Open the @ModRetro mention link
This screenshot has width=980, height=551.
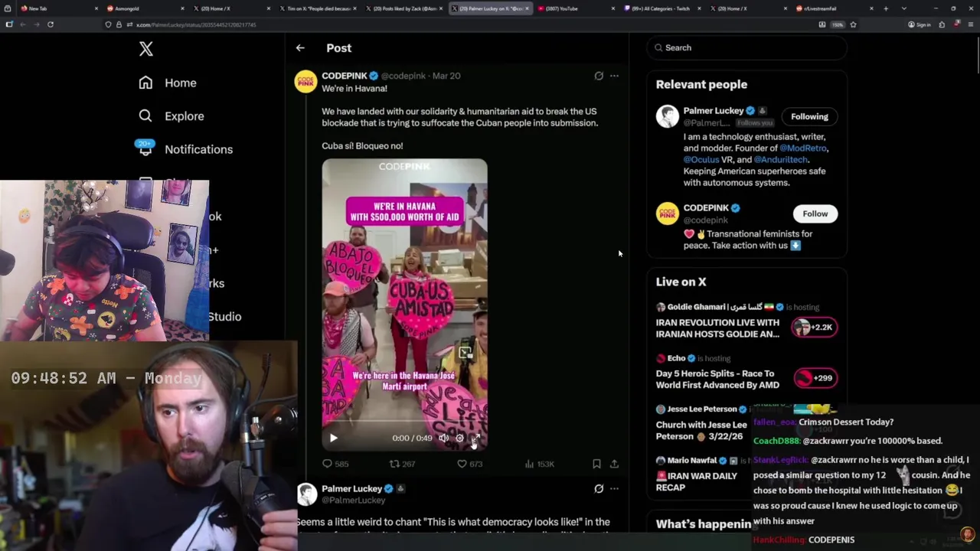803,148
